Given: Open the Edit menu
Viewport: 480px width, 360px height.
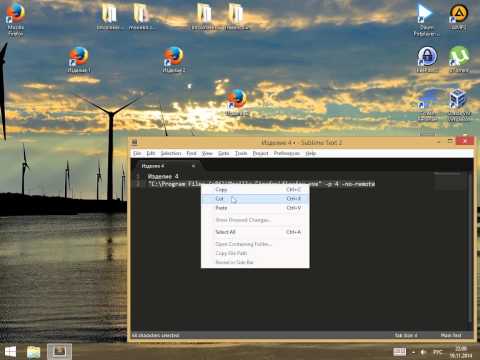Looking at the screenshot, I should click(151, 153).
